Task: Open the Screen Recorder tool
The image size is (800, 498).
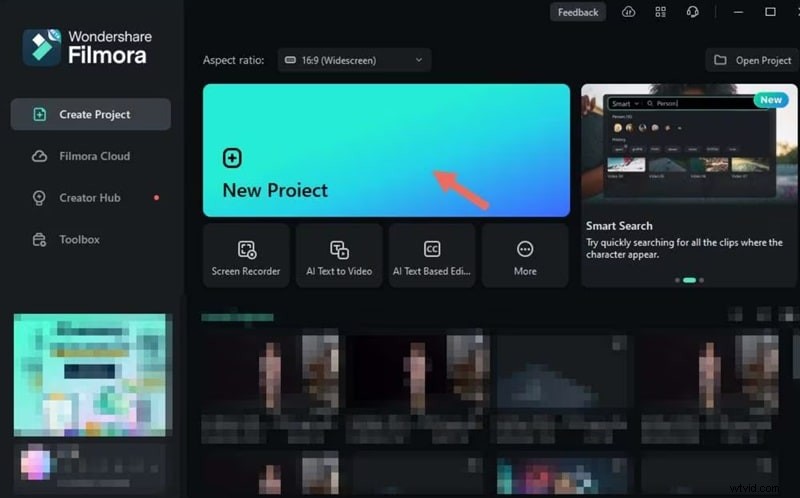Action: tap(246, 256)
